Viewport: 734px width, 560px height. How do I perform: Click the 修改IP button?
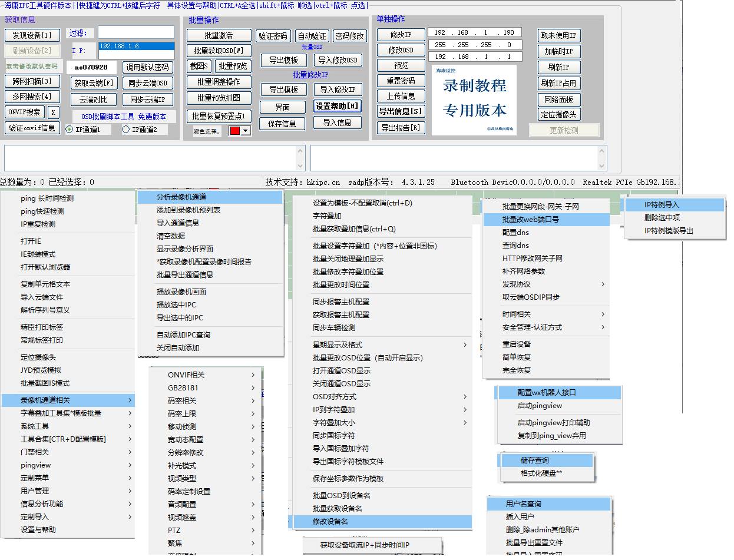(x=401, y=35)
